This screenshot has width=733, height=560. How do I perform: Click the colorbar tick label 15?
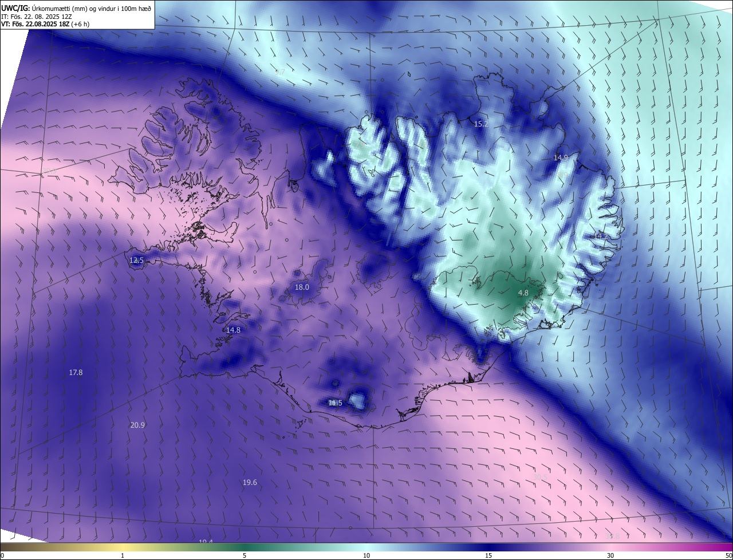(488, 555)
